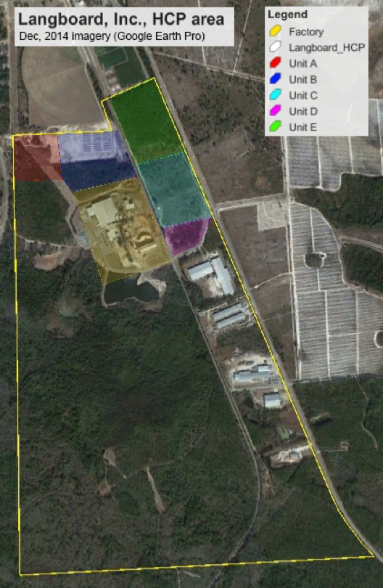Click the dark blue Unit B map polygon
The width and height of the screenshot is (383, 588).
click(96, 160)
